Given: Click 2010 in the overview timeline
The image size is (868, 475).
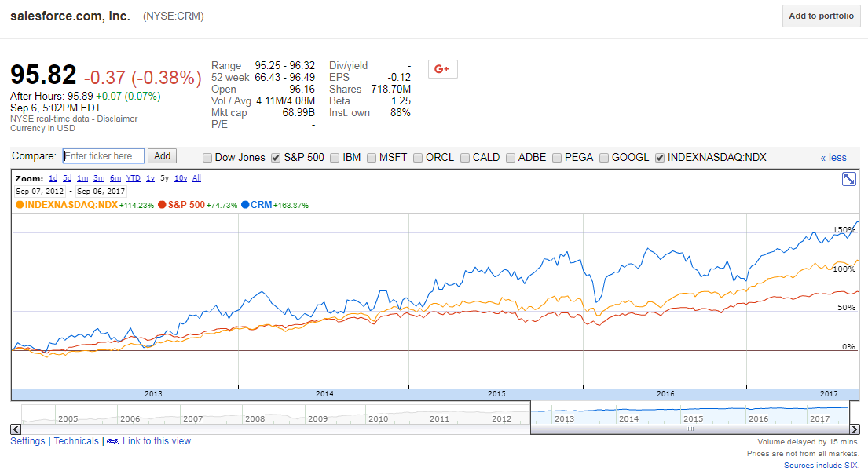Looking at the screenshot, I should coord(379,419).
